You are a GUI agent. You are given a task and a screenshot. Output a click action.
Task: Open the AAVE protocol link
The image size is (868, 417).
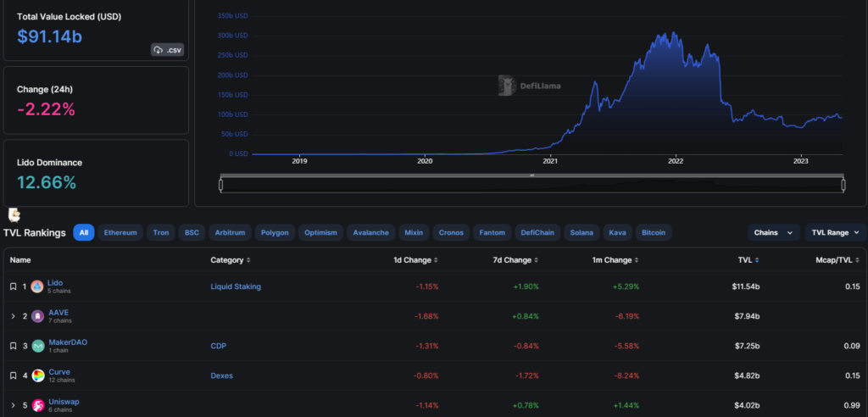click(x=58, y=313)
